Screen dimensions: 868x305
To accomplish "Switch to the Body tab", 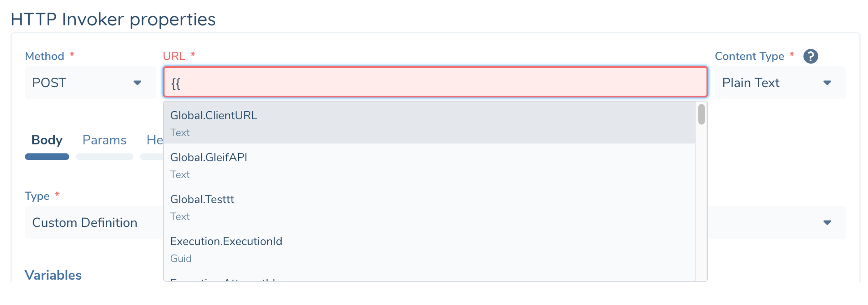I will coord(47,140).
